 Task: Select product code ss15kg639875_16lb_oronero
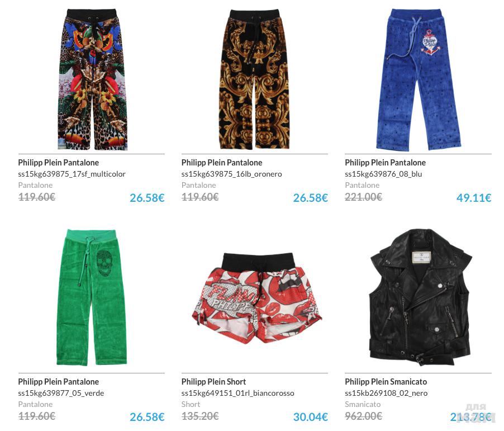pos(231,174)
